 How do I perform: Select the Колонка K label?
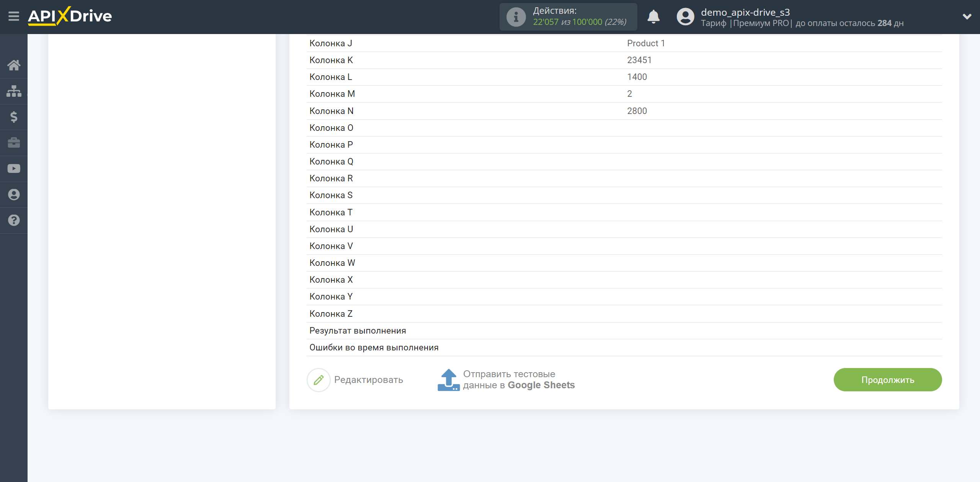pyautogui.click(x=331, y=60)
